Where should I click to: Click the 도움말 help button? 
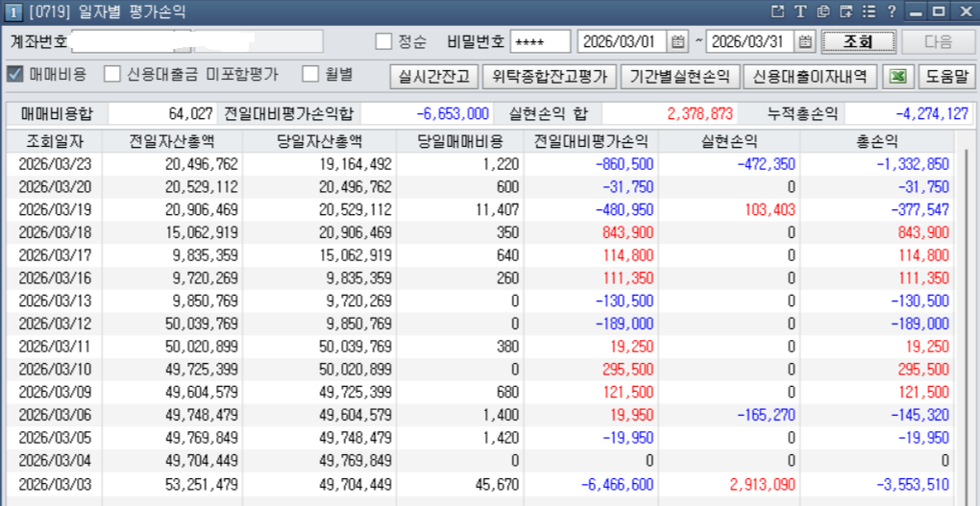point(945,76)
